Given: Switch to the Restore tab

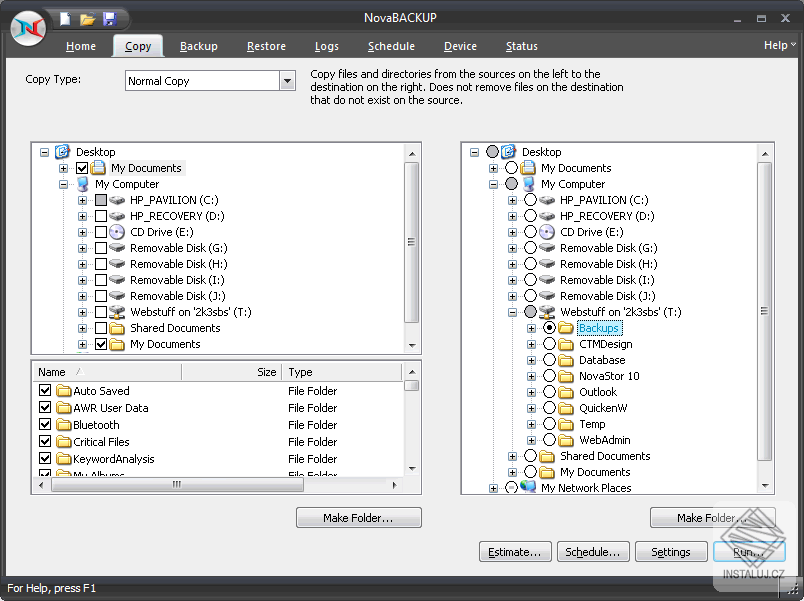Looking at the screenshot, I should tap(266, 46).
